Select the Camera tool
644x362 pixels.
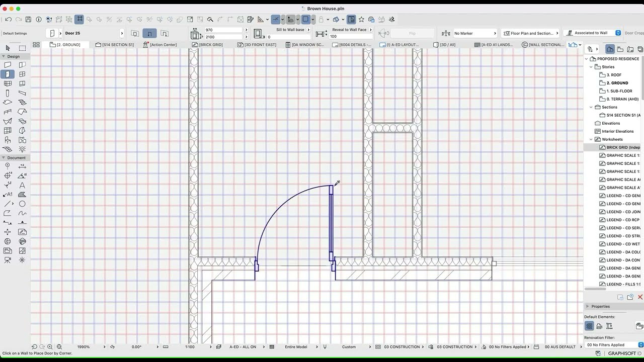click(x=8, y=260)
